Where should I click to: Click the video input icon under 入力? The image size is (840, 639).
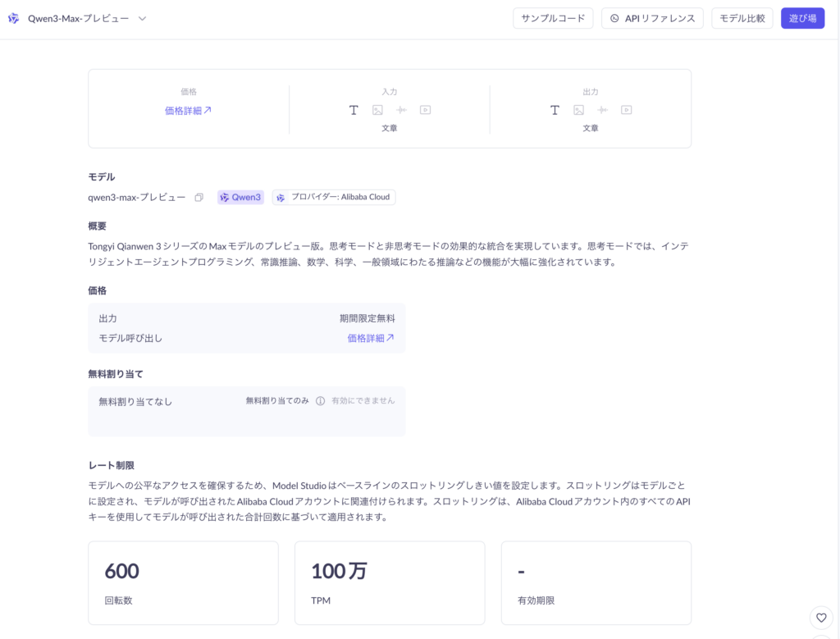pyautogui.click(x=425, y=110)
